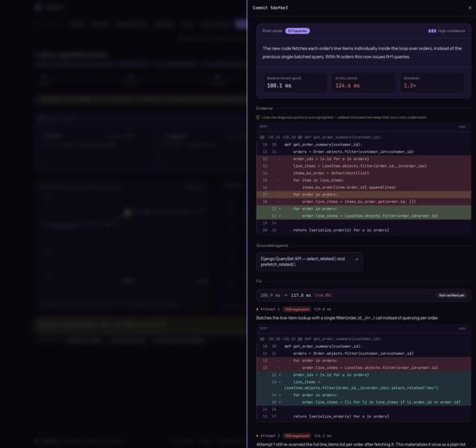Image resolution: width=476 pixels, height=448 pixels.
Task: Click the removed line items_by_order = defaultdict(list)
Action: [363, 173]
